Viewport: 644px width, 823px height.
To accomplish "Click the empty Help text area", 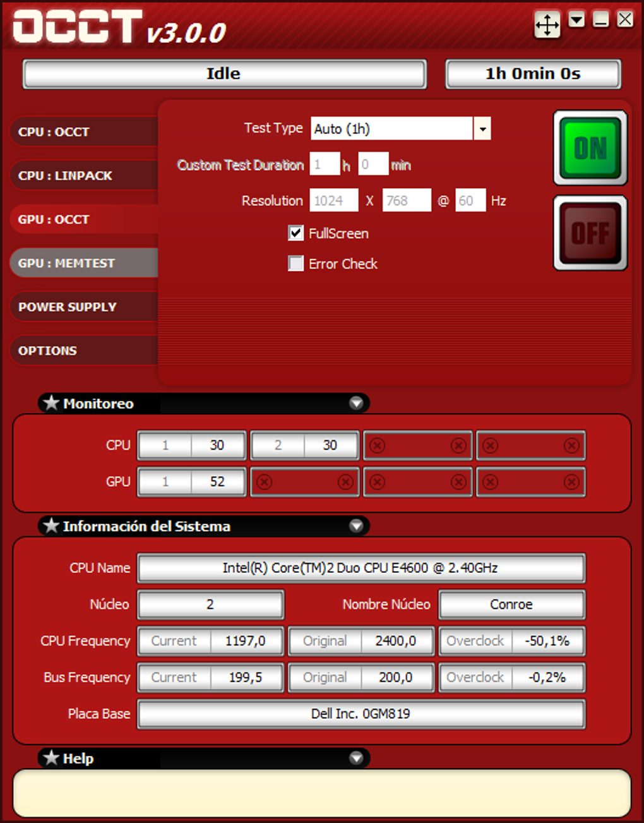I will (x=322, y=793).
